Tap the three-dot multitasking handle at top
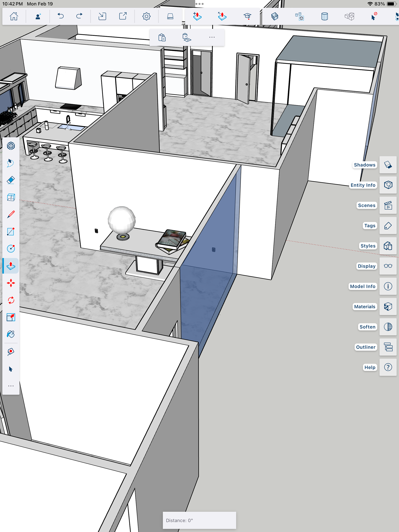Image resolution: width=399 pixels, height=532 pixels. [x=199, y=4]
